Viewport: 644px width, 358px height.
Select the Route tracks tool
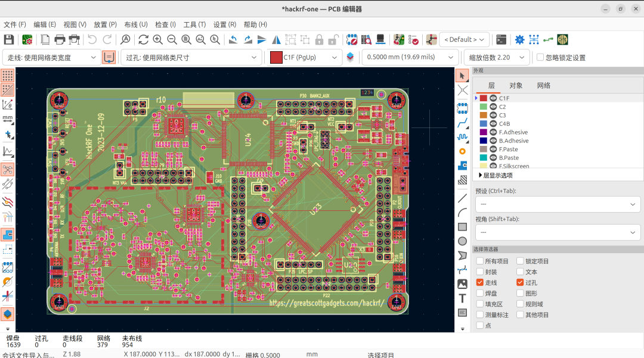point(463,123)
